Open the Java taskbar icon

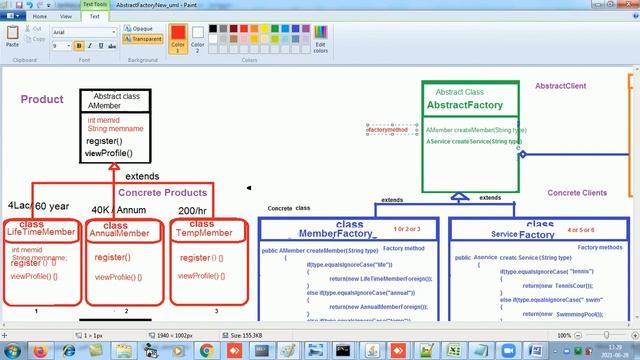[372, 351]
